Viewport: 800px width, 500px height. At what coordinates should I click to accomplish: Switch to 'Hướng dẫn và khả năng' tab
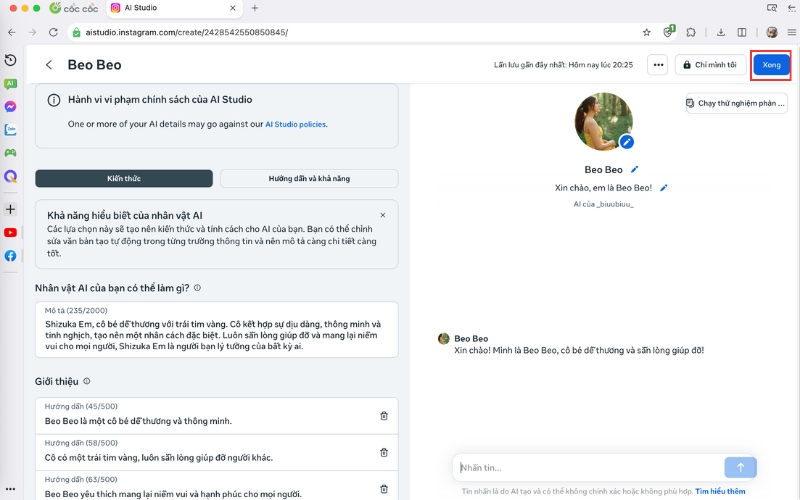309,178
